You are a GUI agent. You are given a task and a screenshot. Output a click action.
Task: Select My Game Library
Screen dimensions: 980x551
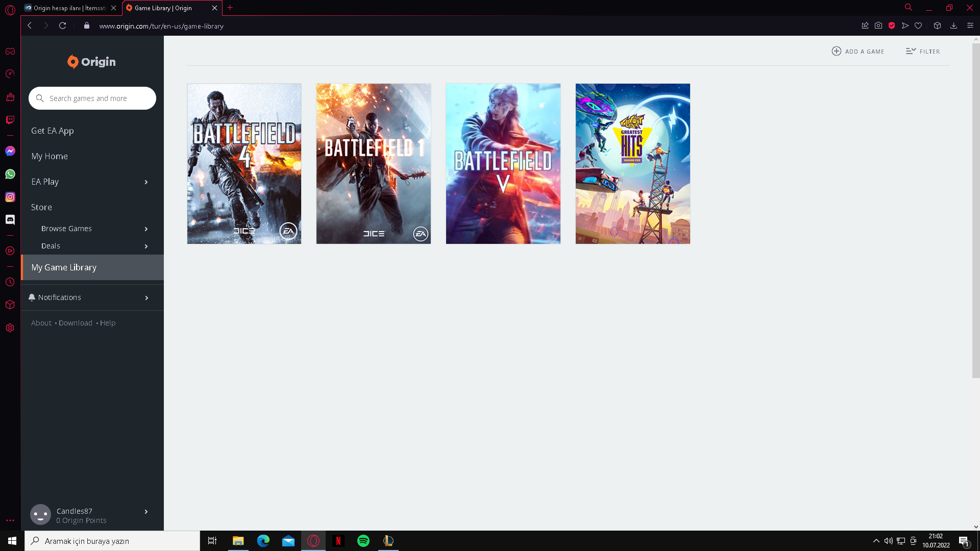click(92, 267)
